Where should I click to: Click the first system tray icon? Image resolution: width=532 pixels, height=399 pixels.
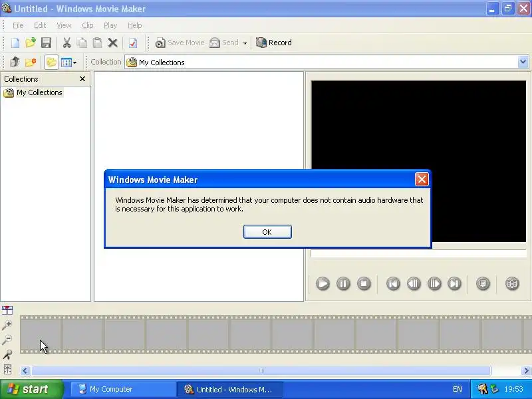482,389
